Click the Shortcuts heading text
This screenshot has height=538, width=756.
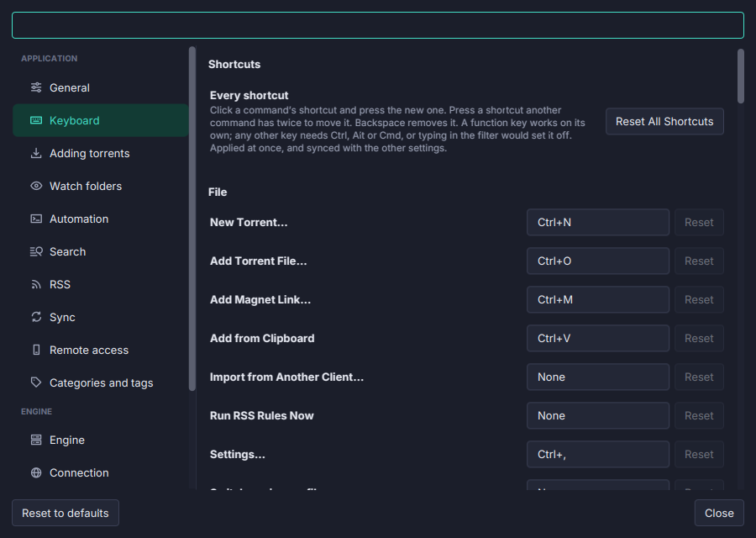(x=234, y=64)
